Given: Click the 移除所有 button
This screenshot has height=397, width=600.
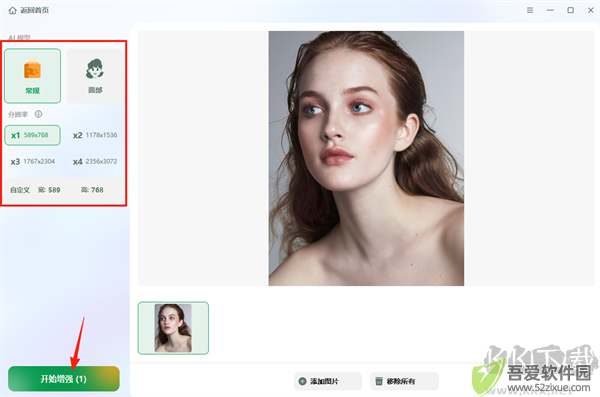Looking at the screenshot, I should (404, 381).
